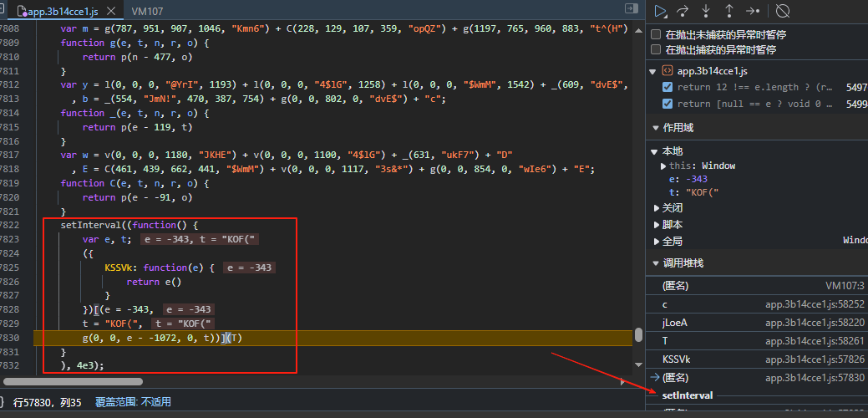Click the single Step debugger icon
Image resolution: width=868 pixels, height=418 pixels.
pos(753,11)
